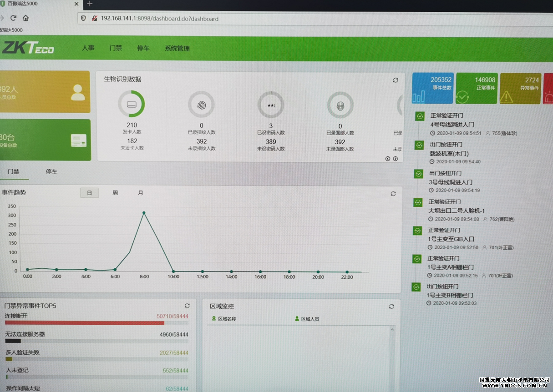Refresh the 区域监控 panel
This screenshot has height=392, width=553.
point(391,307)
